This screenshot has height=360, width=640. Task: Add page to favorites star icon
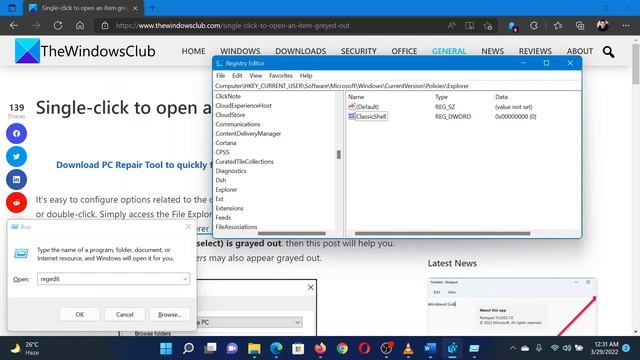click(x=488, y=26)
